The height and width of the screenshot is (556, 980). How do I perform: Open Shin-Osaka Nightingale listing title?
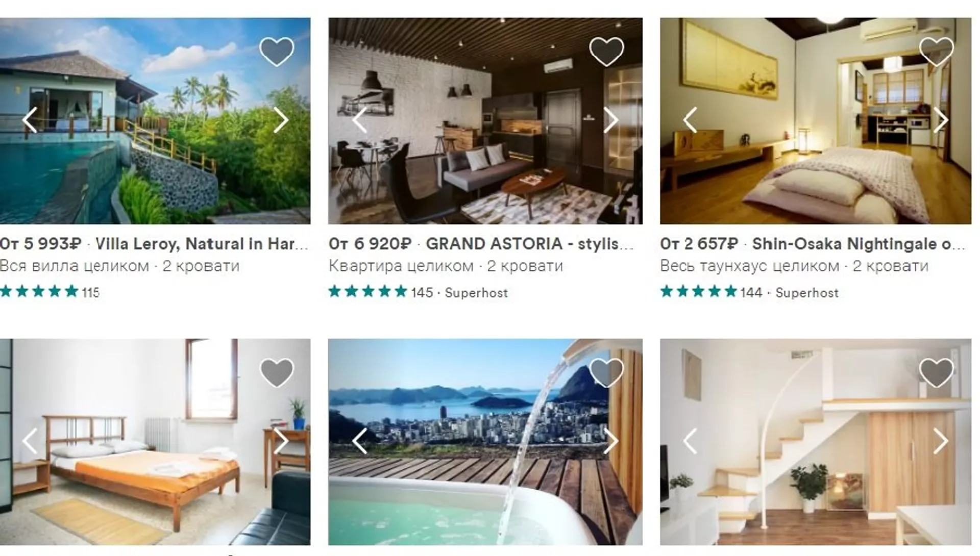pyautogui.click(x=859, y=244)
